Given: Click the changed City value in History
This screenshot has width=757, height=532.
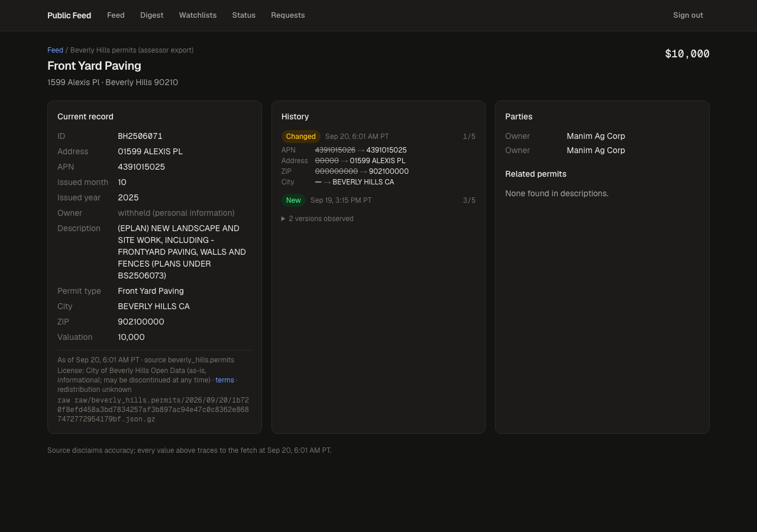Looking at the screenshot, I should [363, 182].
